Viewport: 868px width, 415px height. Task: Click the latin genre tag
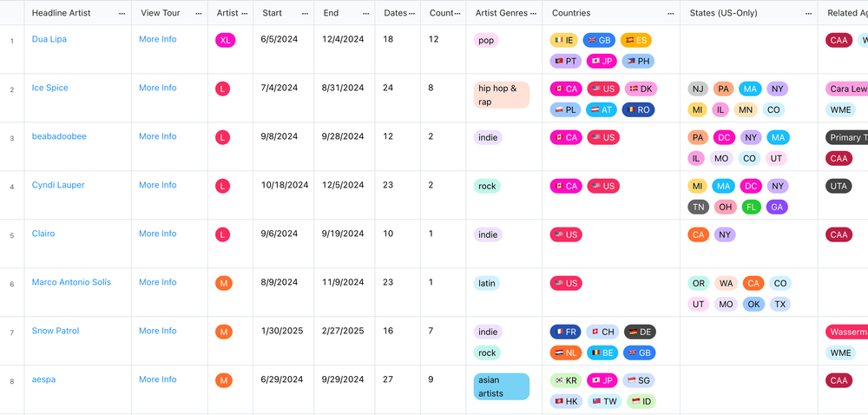pyautogui.click(x=487, y=284)
